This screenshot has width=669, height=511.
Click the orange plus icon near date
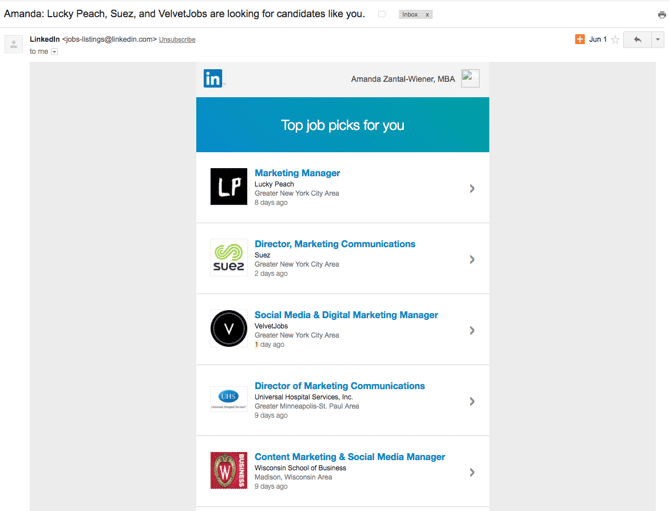tap(580, 39)
